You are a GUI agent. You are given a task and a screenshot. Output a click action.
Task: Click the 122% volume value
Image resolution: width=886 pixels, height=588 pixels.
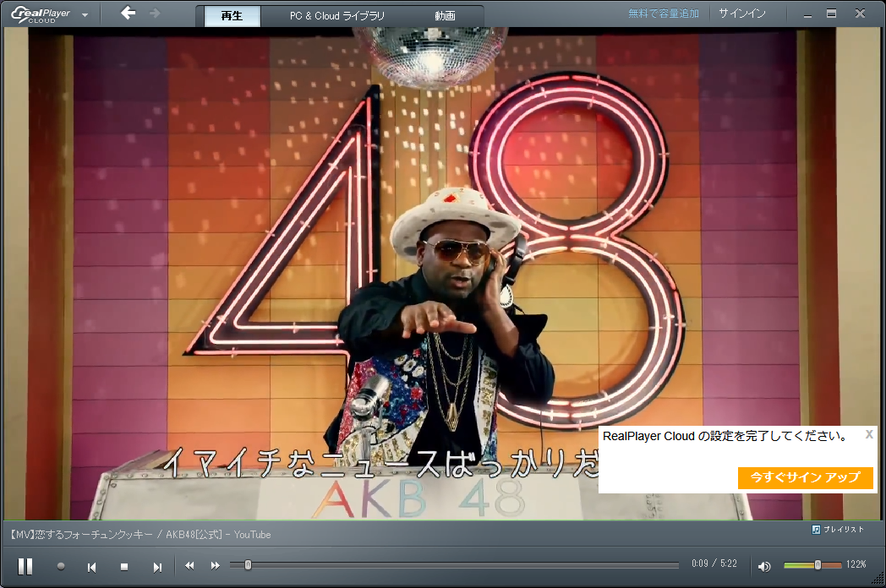tap(856, 564)
